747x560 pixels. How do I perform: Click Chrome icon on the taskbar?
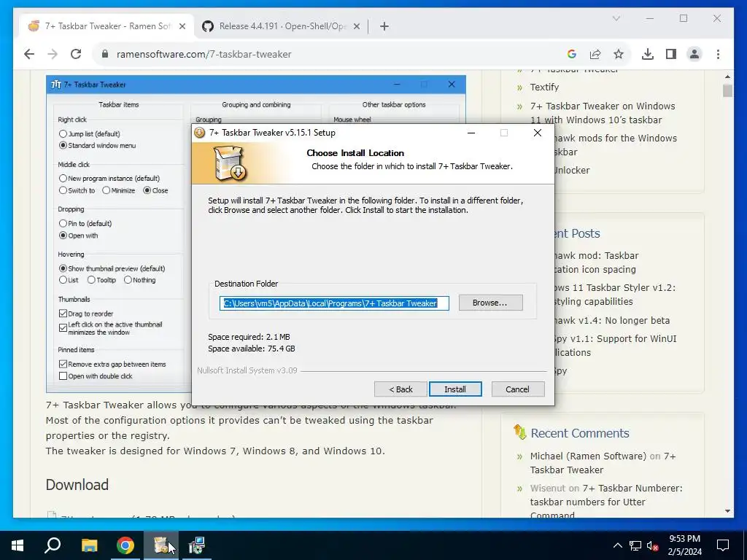pyautogui.click(x=125, y=545)
